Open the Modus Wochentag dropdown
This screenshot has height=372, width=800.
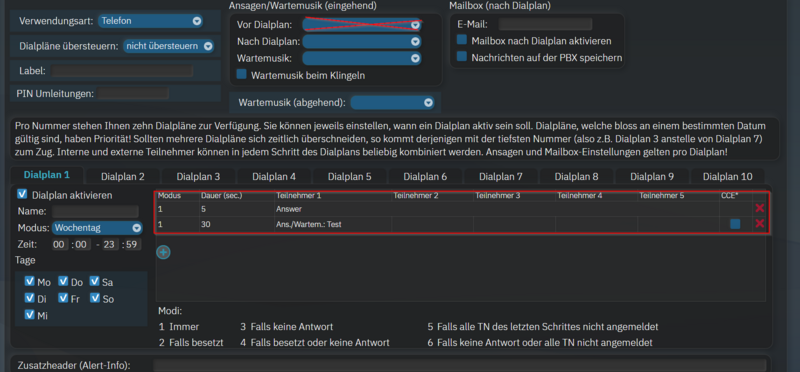[97, 228]
